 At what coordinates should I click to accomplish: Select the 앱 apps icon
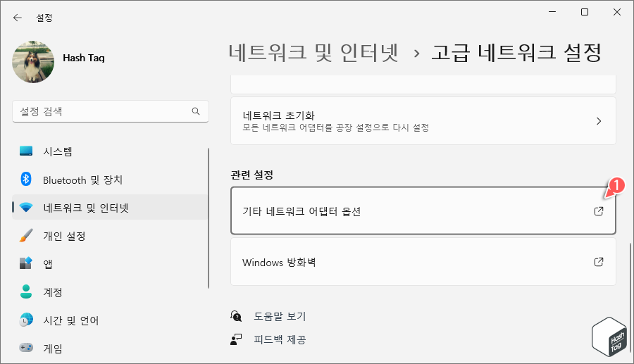click(x=26, y=263)
